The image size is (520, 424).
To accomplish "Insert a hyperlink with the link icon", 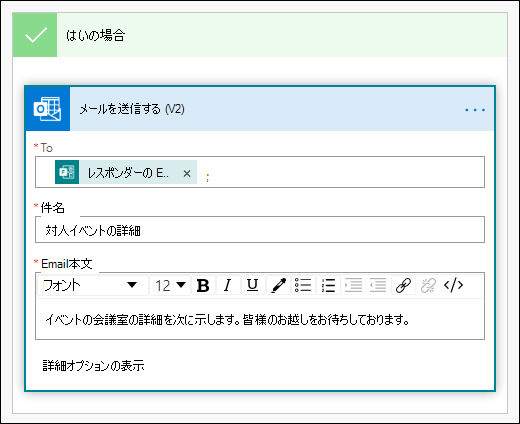I will click(403, 286).
